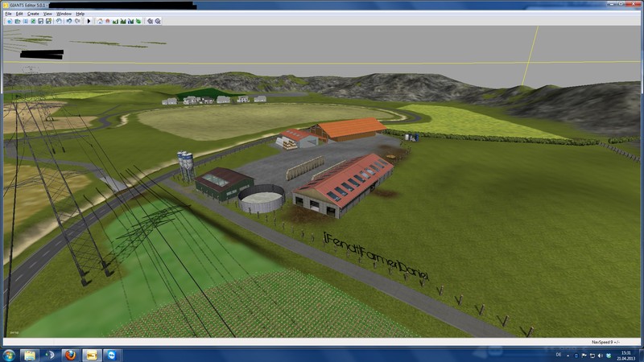Click the red dome toolbar icon
Viewport: 644px width, 362px height.
coord(108,21)
